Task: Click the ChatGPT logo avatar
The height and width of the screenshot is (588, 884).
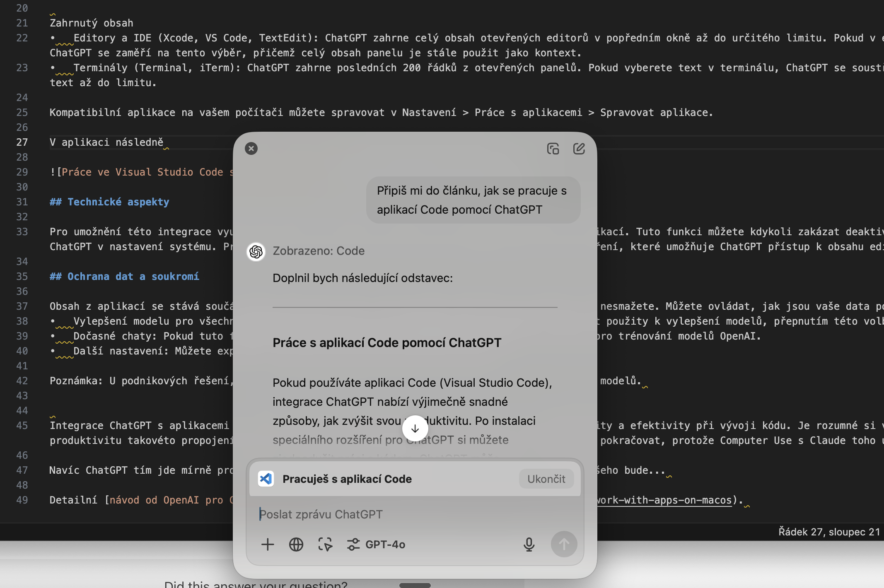Action: (x=256, y=252)
